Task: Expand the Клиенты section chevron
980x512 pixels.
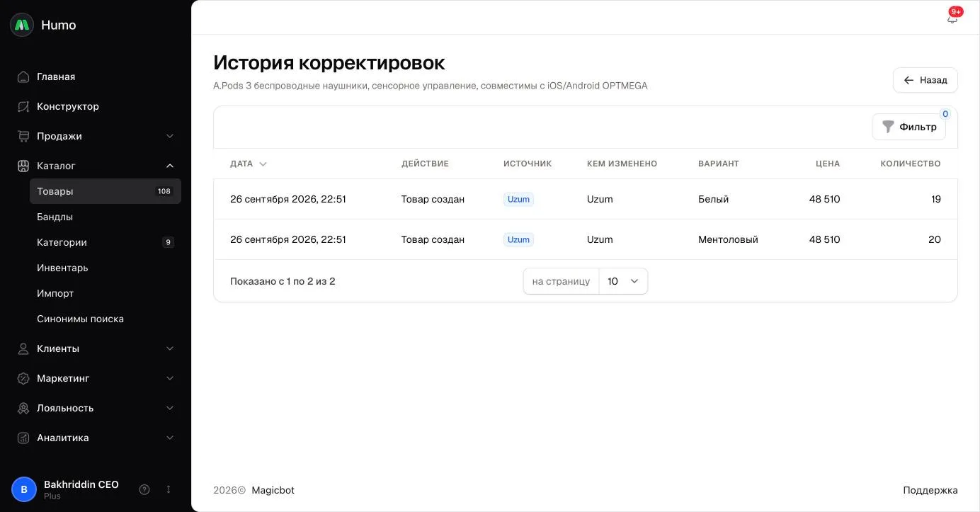Action: coord(170,348)
